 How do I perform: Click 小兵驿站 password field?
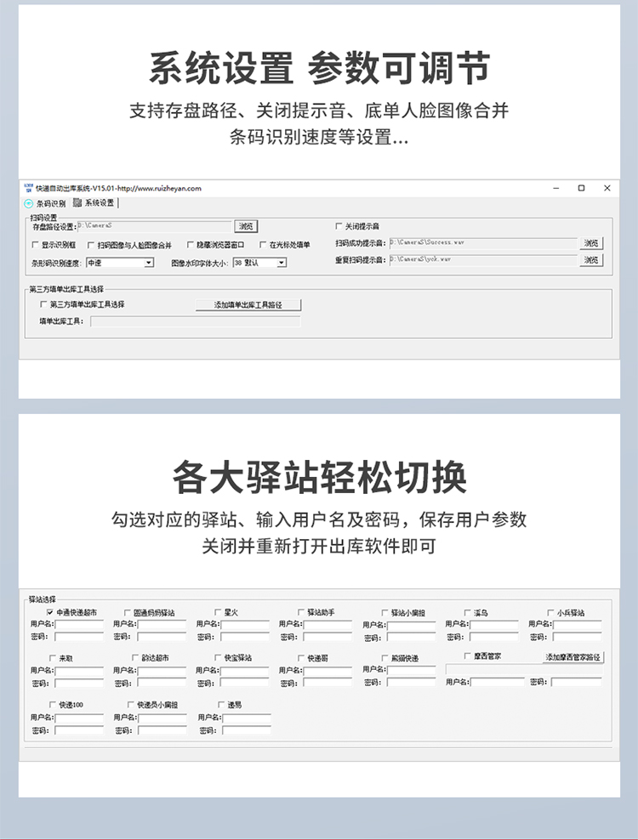(578, 637)
